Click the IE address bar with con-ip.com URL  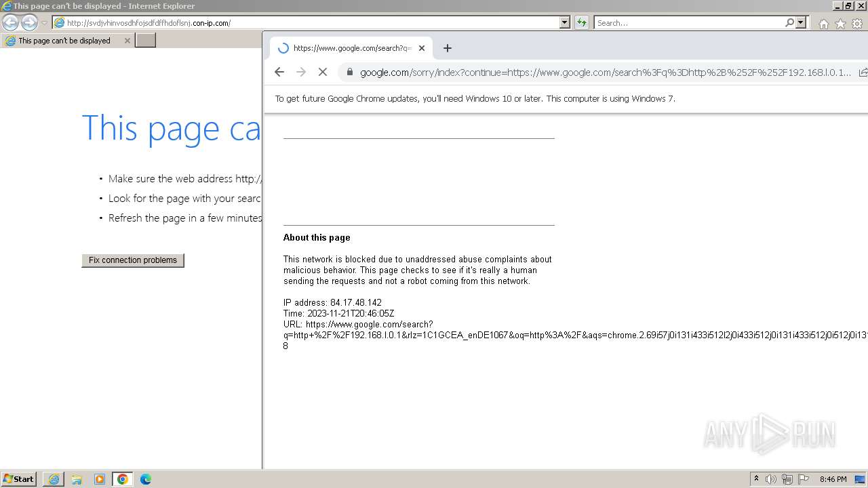coord(306,22)
